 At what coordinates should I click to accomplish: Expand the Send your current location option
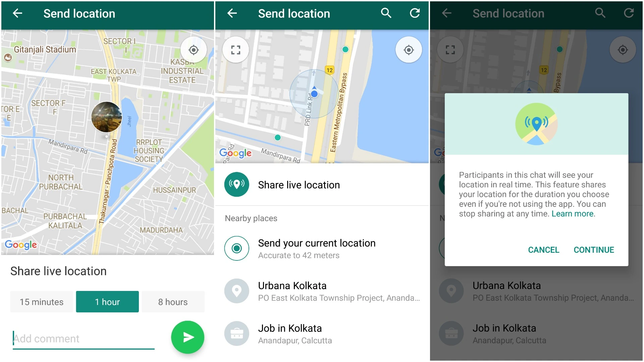pyautogui.click(x=322, y=249)
